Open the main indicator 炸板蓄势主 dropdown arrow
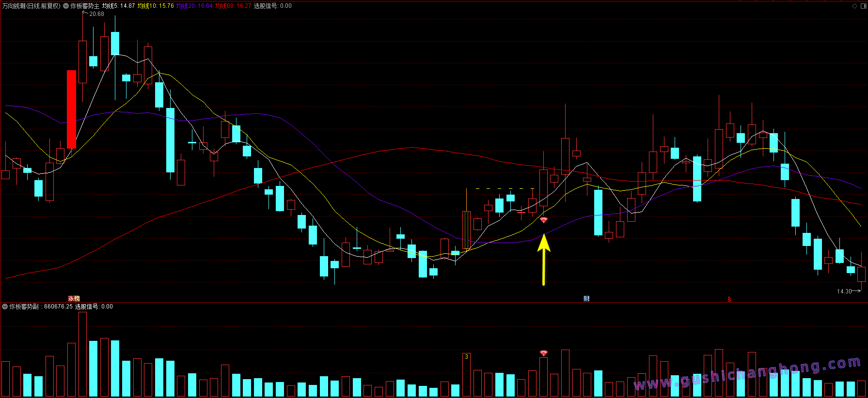 point(66,6)
